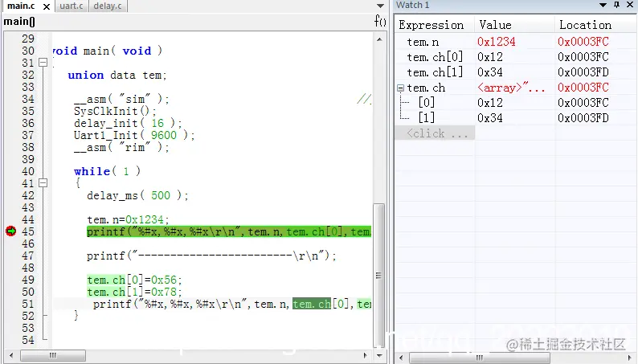Click the value 0x1234 of tem.n
Image resolution: width=638 pixels, height=364 pixels.
click(497, 42)
